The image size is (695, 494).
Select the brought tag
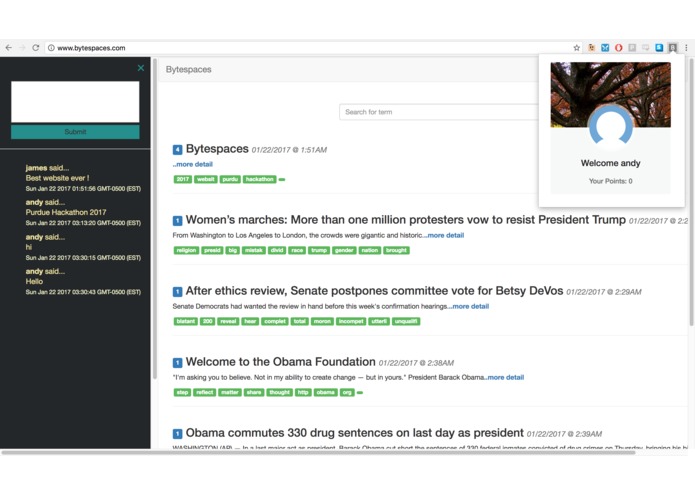[x=396, y=250]
